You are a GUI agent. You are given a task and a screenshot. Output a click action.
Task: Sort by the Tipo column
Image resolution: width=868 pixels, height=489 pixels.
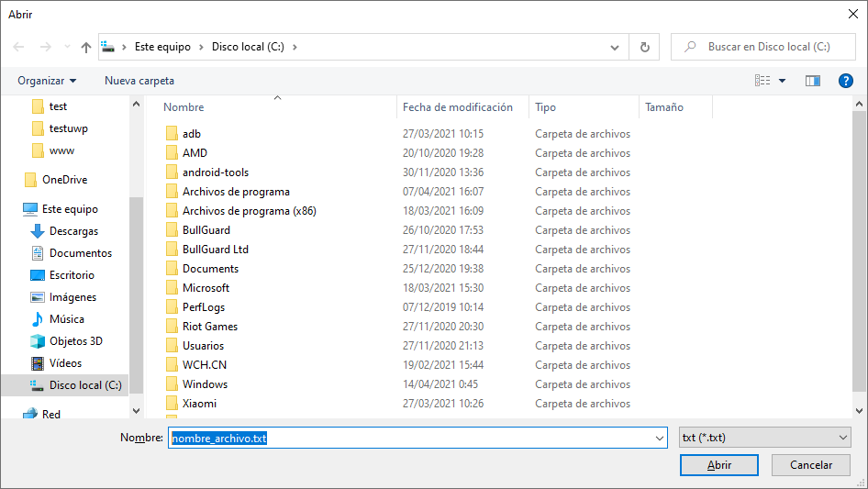[x=545, y=107]
